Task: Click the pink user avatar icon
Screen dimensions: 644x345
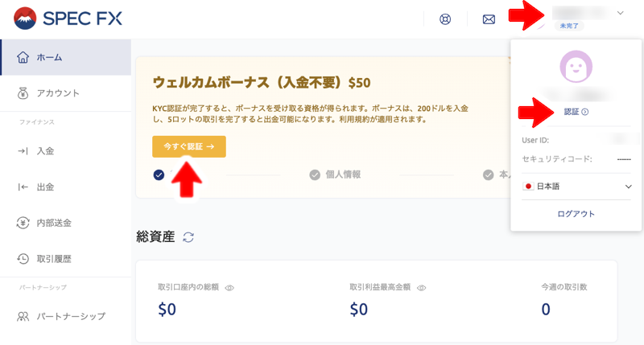Action: 576,68
